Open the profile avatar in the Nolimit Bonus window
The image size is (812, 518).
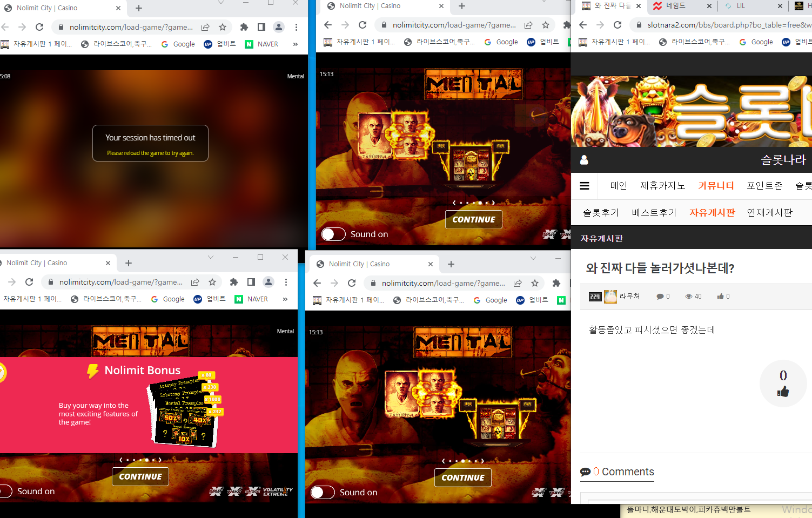(x=269, y=282)
